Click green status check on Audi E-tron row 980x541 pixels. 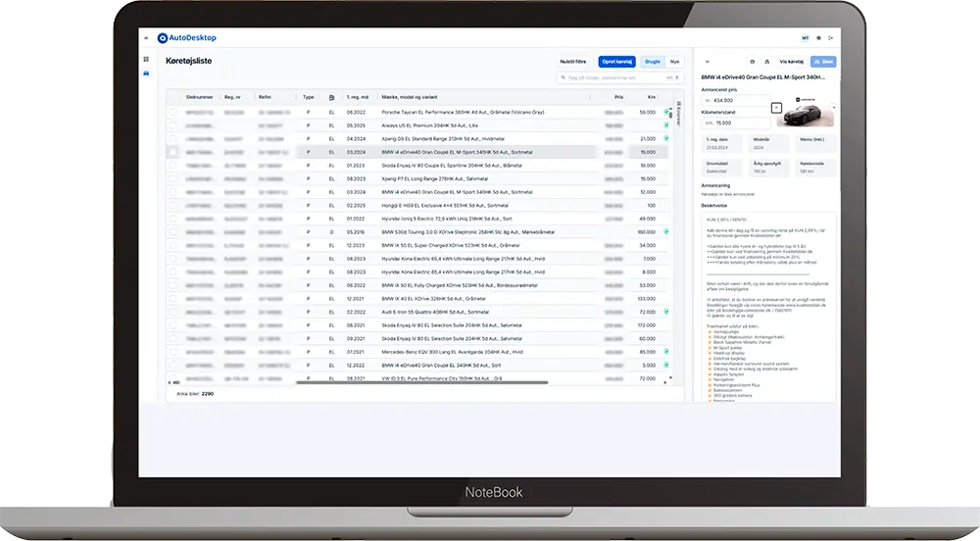pos(666,312)
